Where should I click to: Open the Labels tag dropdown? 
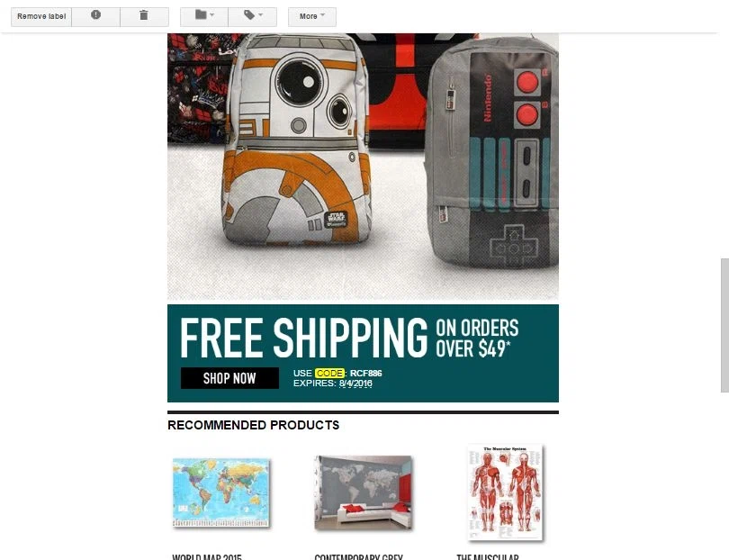253,16
